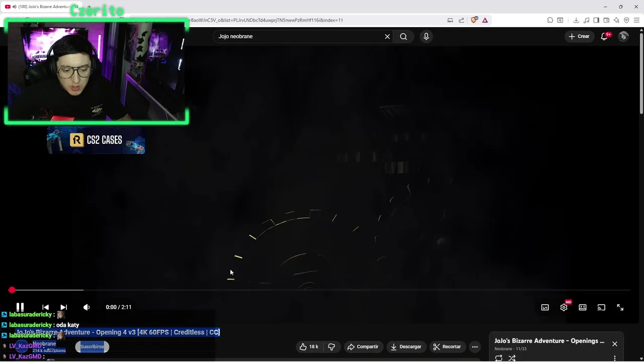The image size is (644, 362).
Task: Share video via Compartir button
Action: point(363,346)
